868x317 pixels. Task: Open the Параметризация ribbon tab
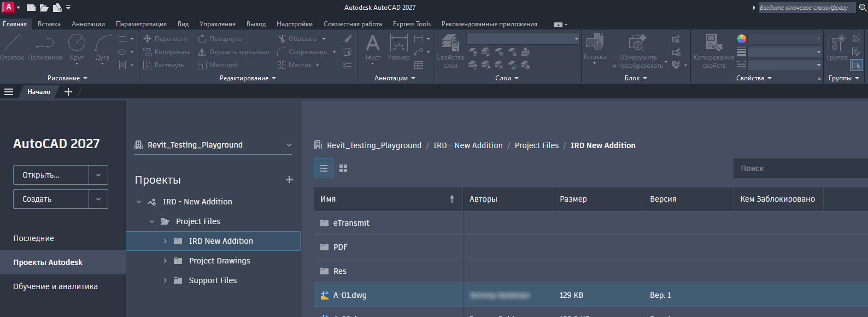141,24
